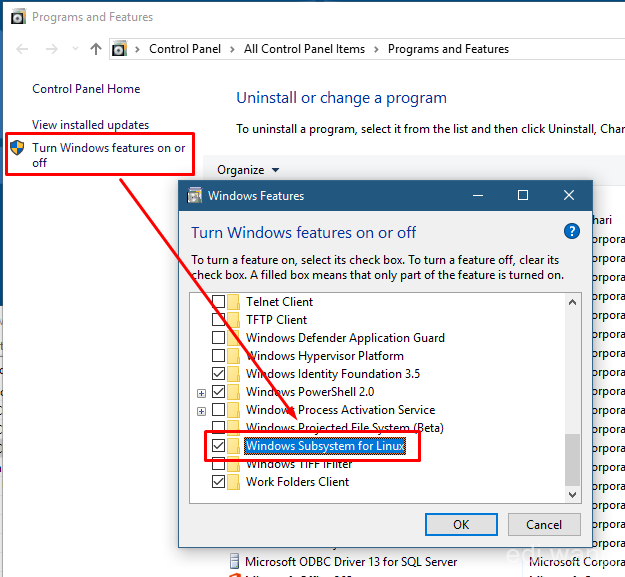Image resolution: width=625 pixels, height=577 pixels.
Task: Click folder icon next to Windows Process Activation
Action: (x=234, y=410)
